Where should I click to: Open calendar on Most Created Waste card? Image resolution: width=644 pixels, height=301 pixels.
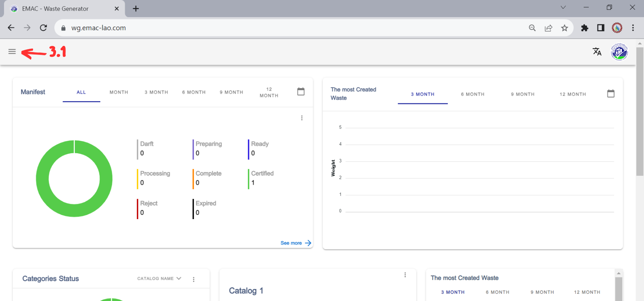point(611,94)
